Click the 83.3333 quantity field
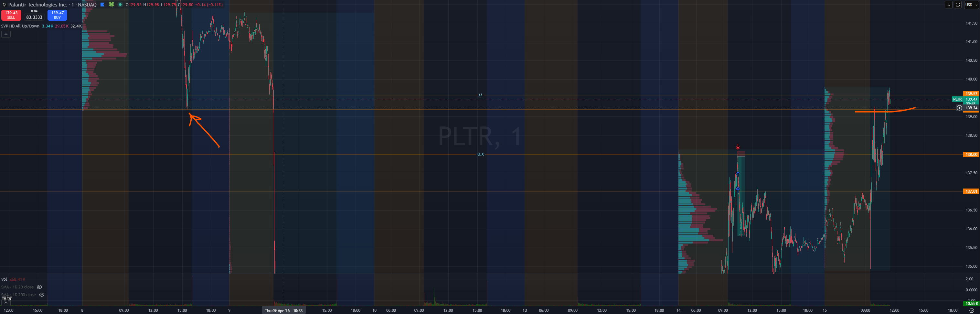980x314 pixels. pos(34,17)
